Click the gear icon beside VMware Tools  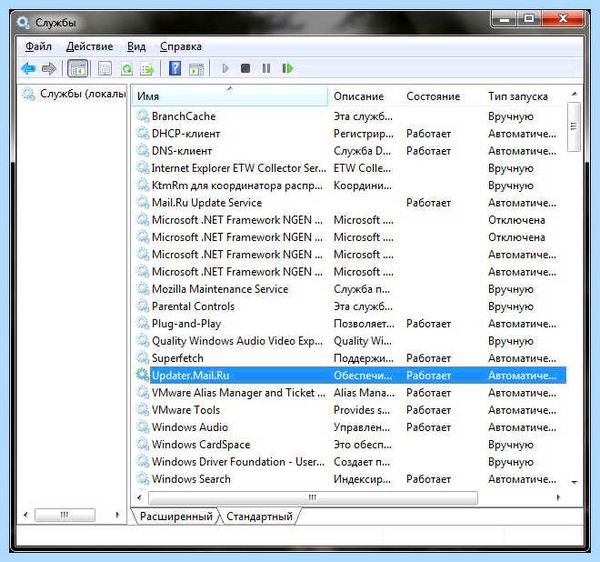click(143, 409)
